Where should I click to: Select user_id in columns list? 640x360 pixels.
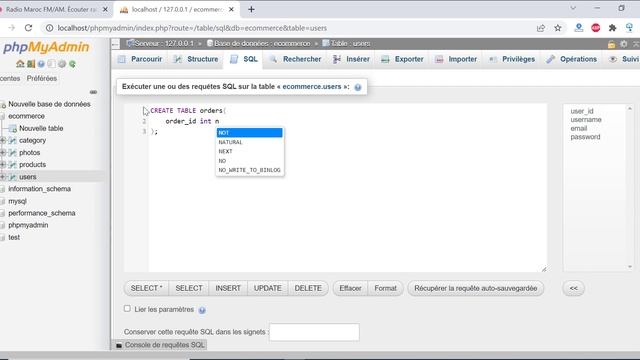[582, 111]
